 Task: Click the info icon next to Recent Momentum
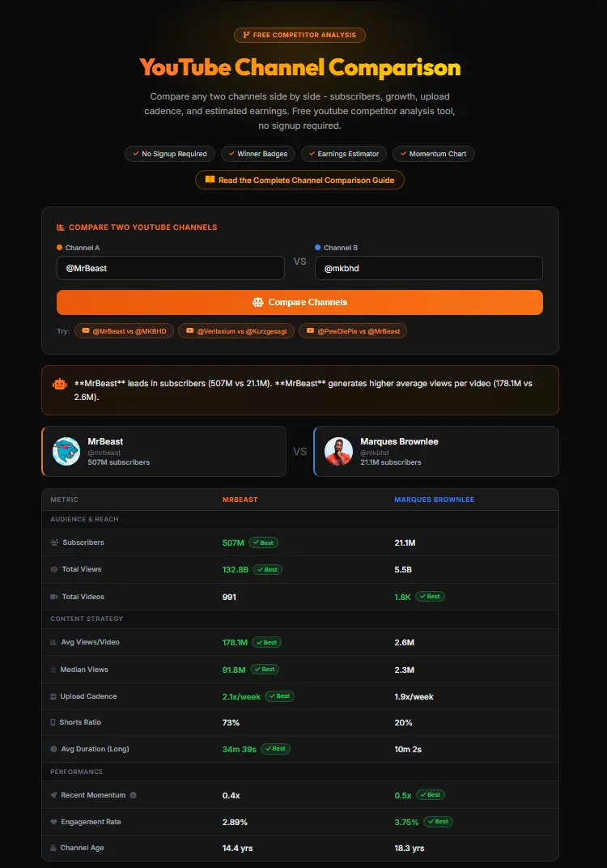click(134, 795)
